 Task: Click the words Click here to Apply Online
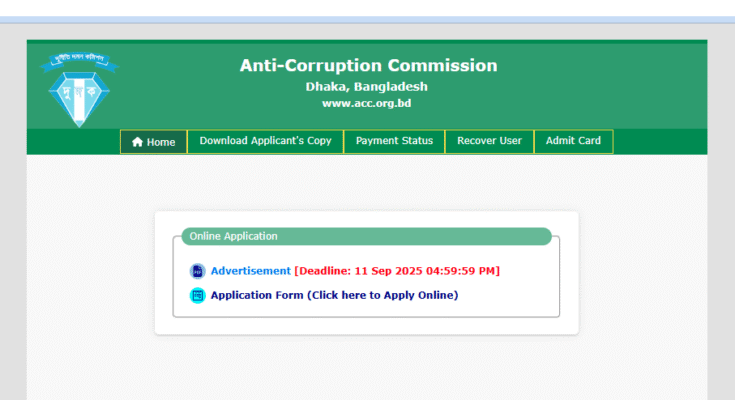(382, 295)
